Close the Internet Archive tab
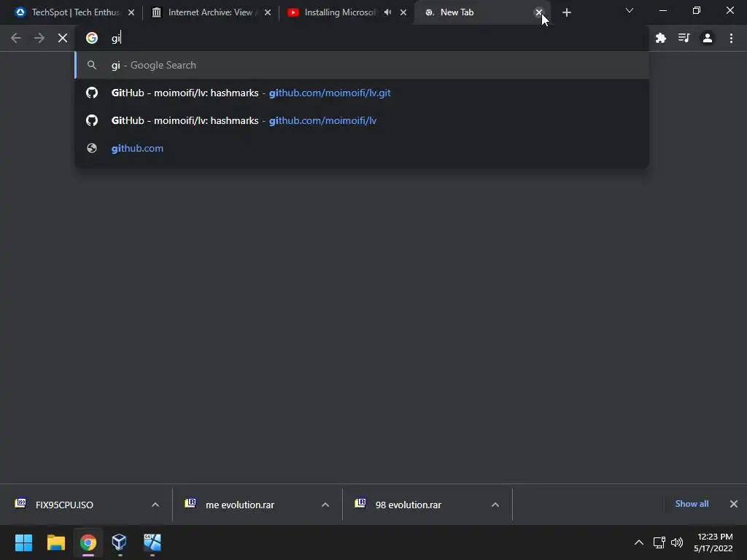This screenshot has height=560, width=747. pyautogui.click(x=268, y=12)
